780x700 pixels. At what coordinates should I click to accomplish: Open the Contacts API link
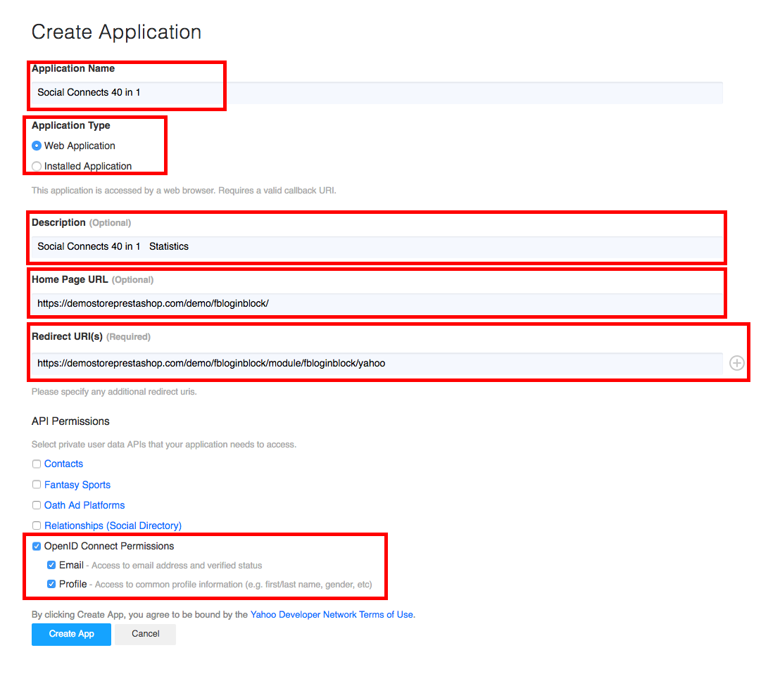pyautogui.click(x=63, y=464)
